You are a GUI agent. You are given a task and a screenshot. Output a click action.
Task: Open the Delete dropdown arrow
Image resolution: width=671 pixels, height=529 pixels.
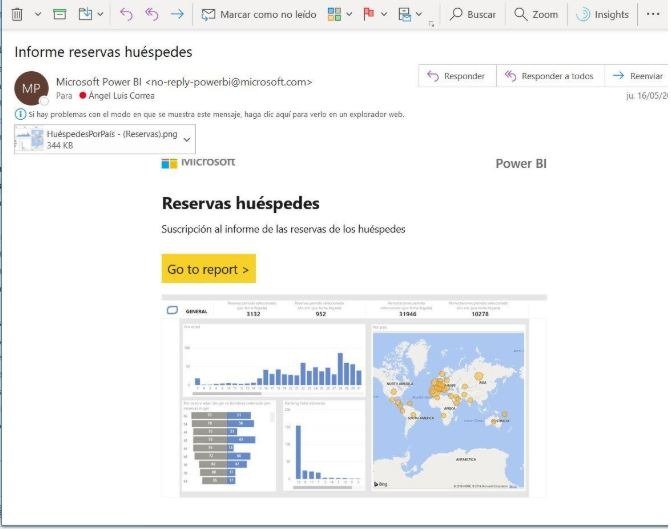pyautogui.click(x=38, y=15)
